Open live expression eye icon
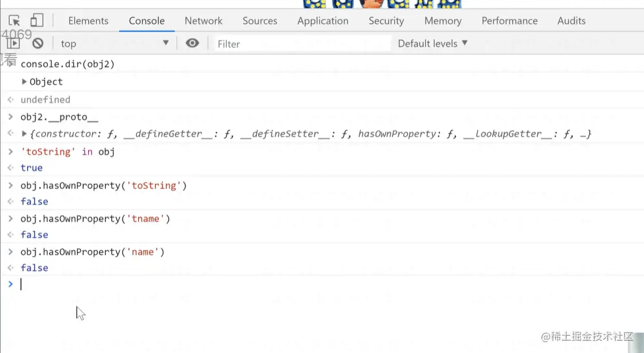644x353 pixels. (192, 43)
